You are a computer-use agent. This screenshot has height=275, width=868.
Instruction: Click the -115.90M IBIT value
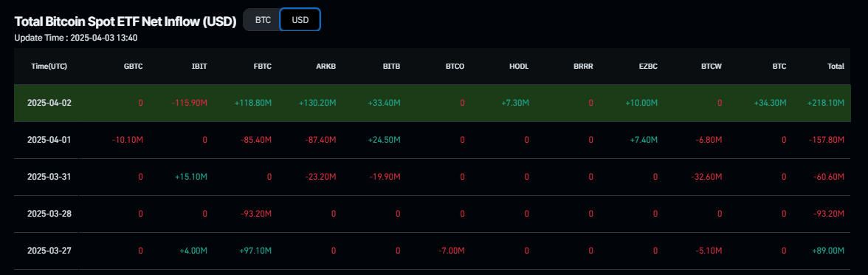point(188,103)
